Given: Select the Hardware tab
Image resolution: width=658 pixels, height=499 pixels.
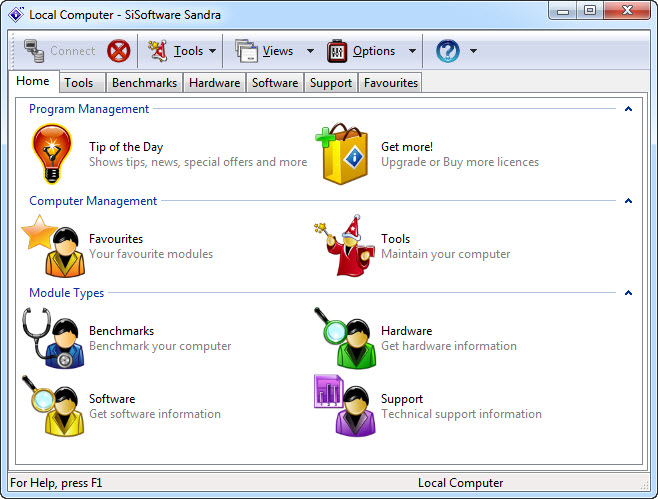Looking at the screenshot, I should pos(214,83).
